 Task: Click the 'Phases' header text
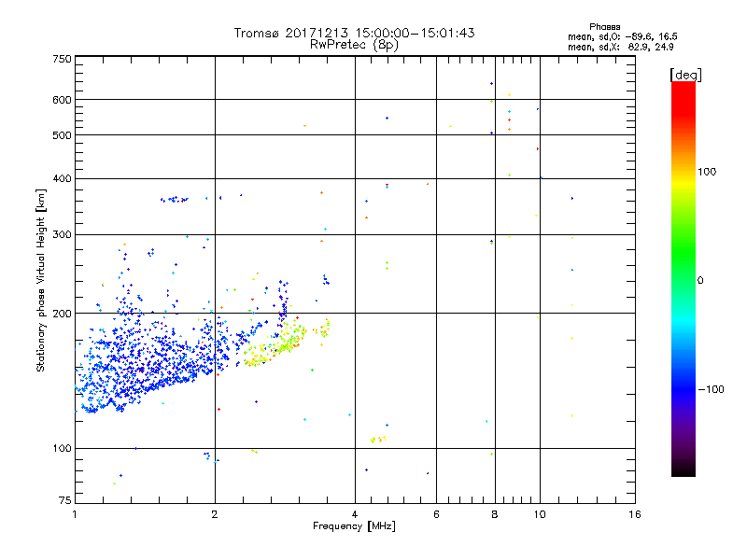[604, 27]
